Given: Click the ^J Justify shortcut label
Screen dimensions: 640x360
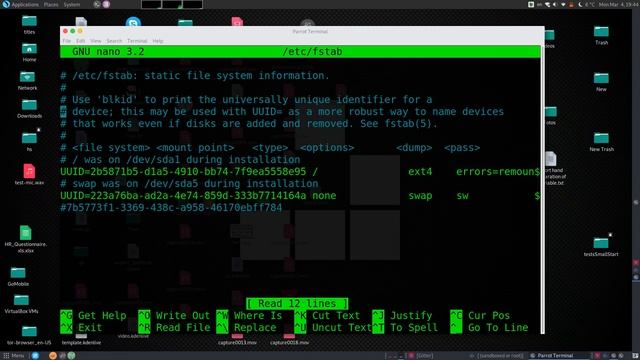Looking at the screenshot, I should click(x=402, y=316).
